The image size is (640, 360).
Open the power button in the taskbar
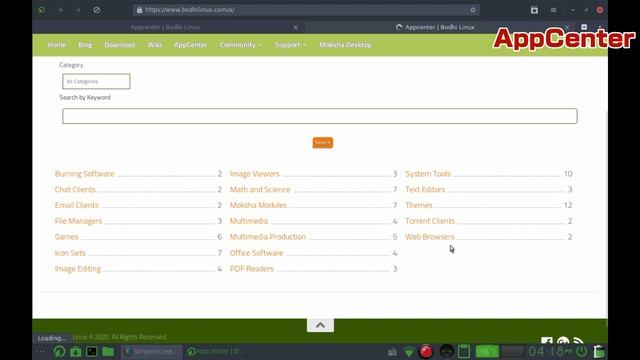[581, 351]
